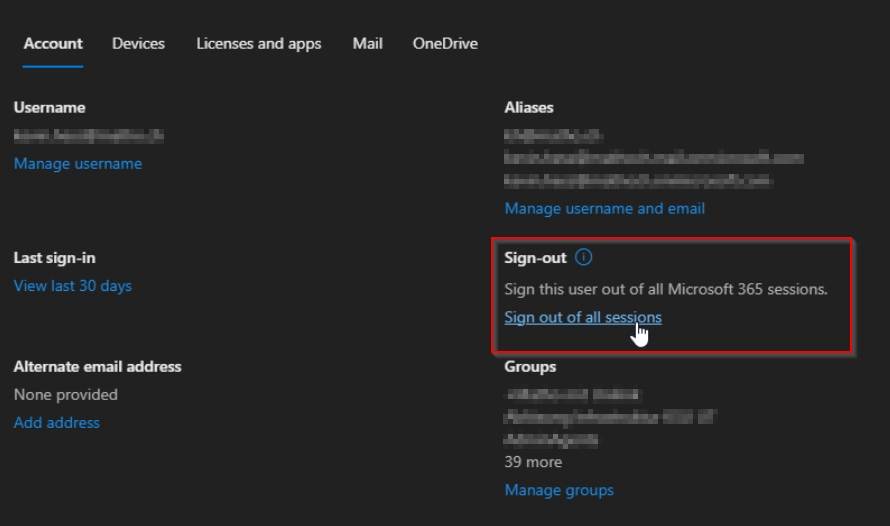
Task: Click the Last sign-in heading
Action: click(54, 258)
